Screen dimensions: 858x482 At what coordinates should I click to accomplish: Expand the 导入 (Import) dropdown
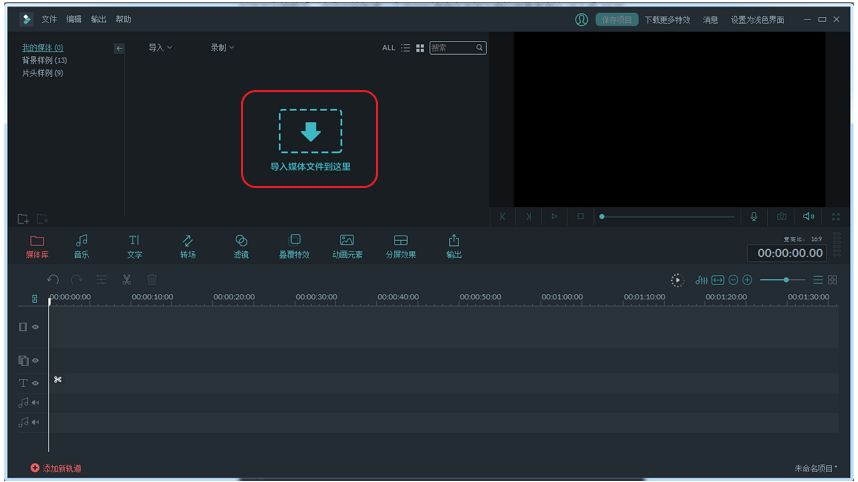click(160, 48)
